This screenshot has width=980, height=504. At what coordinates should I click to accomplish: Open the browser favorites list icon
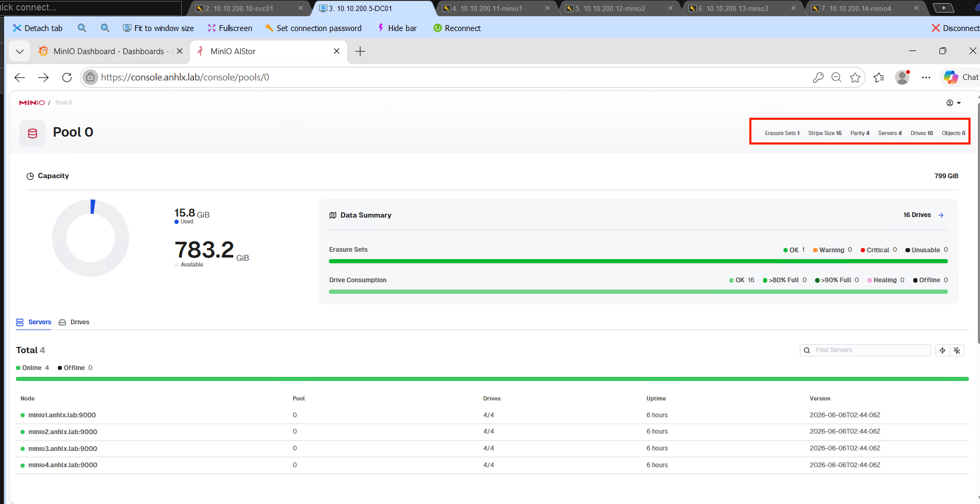879,78
